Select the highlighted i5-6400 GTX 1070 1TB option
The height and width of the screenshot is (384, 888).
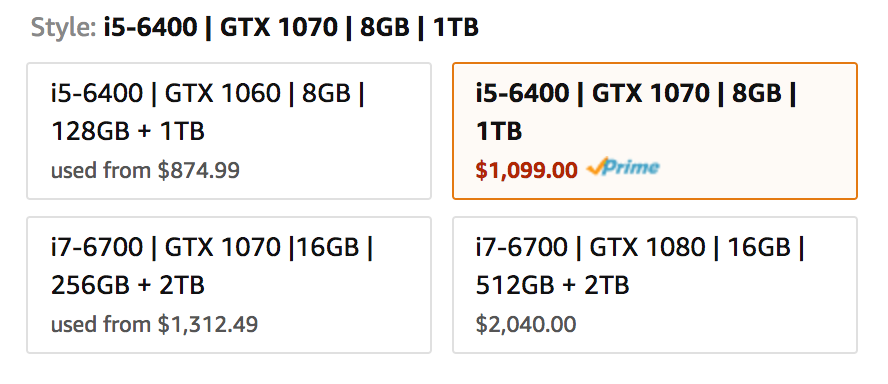coord(655,131)
